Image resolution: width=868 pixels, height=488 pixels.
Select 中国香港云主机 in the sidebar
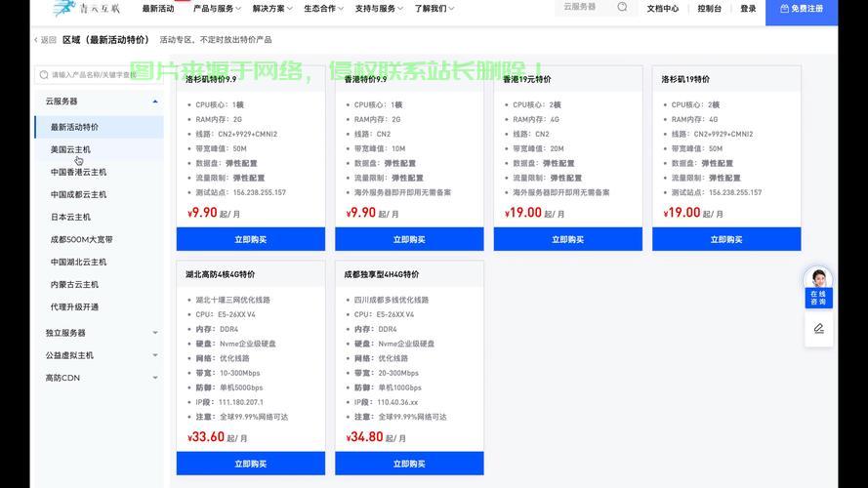[78, 172]
